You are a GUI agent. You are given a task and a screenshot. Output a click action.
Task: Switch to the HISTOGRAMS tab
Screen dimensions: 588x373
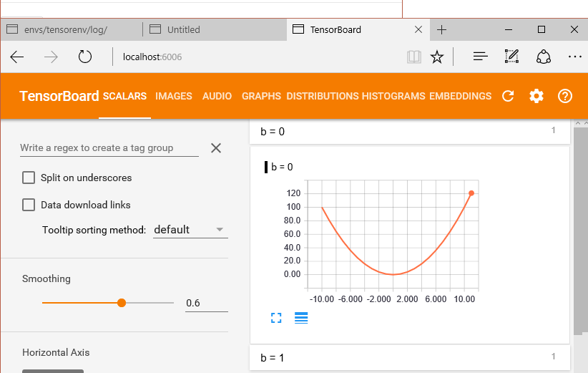click(x=393, y=96)
